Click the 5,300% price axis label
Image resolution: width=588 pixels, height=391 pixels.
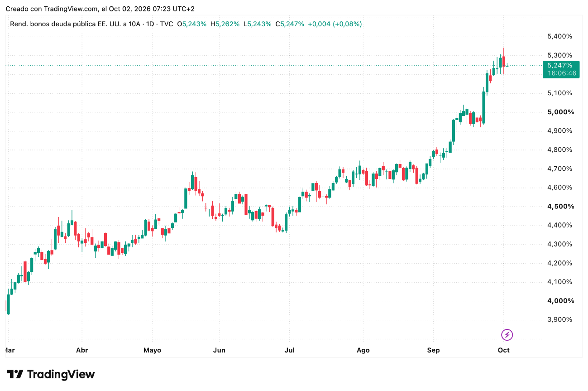click(x=559, y=55)
